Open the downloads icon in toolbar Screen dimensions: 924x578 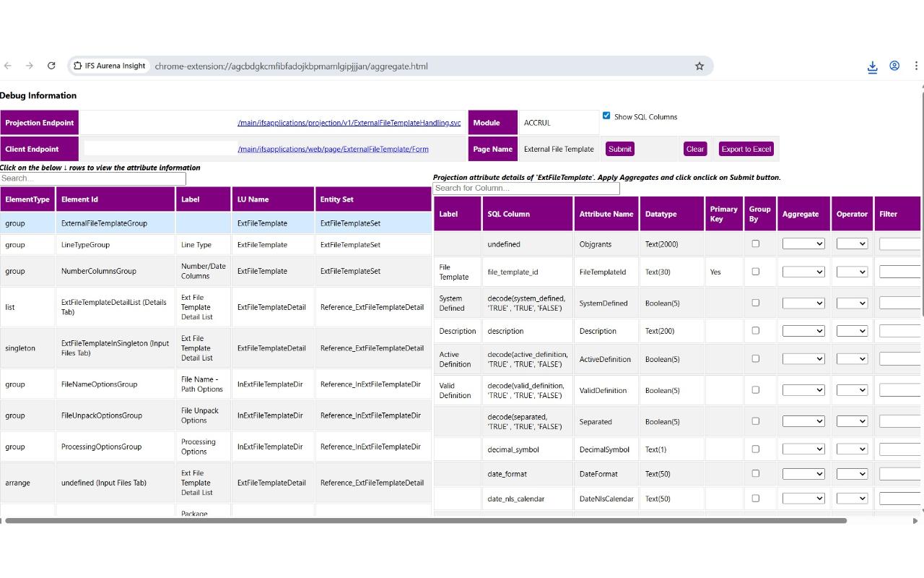(x=872, y=66)
